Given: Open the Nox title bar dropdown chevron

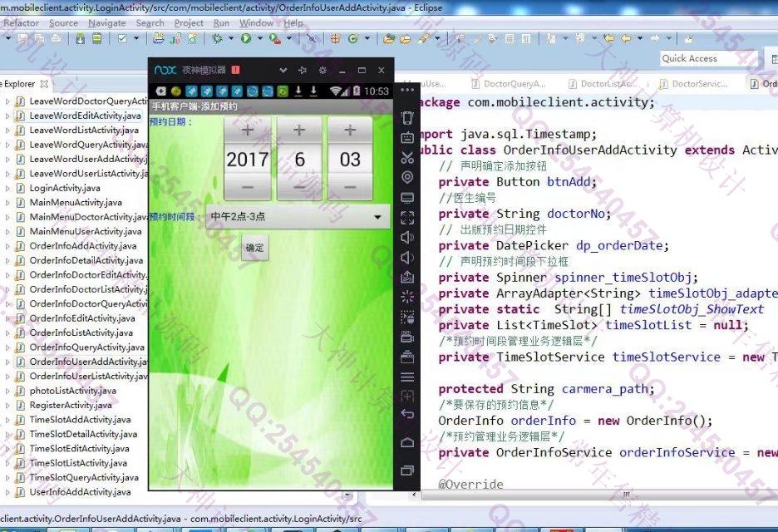Looking at the screenshot, I should tap(283, 71).
